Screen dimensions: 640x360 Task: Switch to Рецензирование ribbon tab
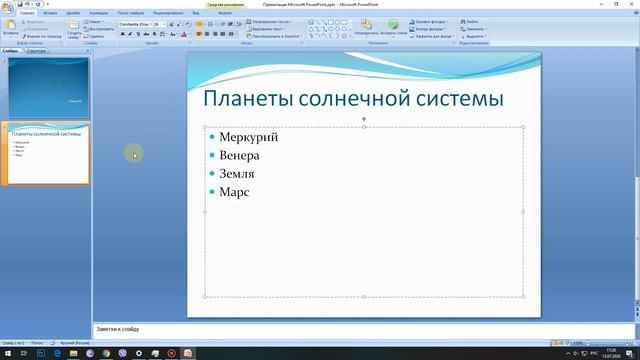click(x=168, y=13)
